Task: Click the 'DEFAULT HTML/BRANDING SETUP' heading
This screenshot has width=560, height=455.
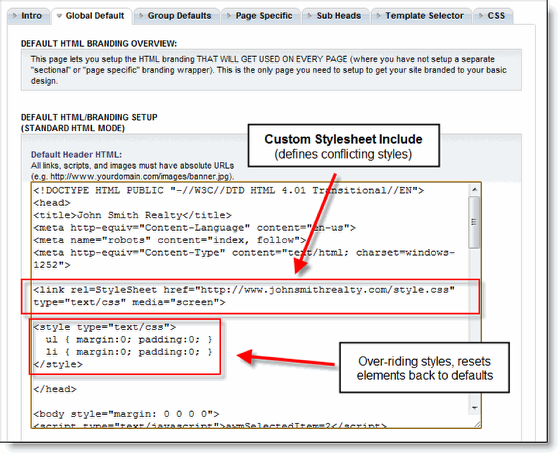Action: point(89,118)
